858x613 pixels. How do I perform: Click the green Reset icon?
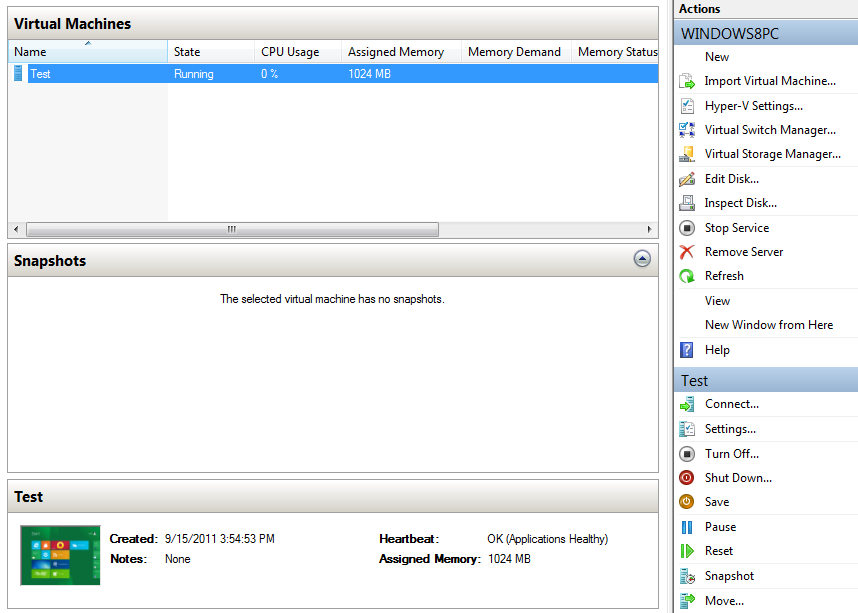[x=687, y=551]
